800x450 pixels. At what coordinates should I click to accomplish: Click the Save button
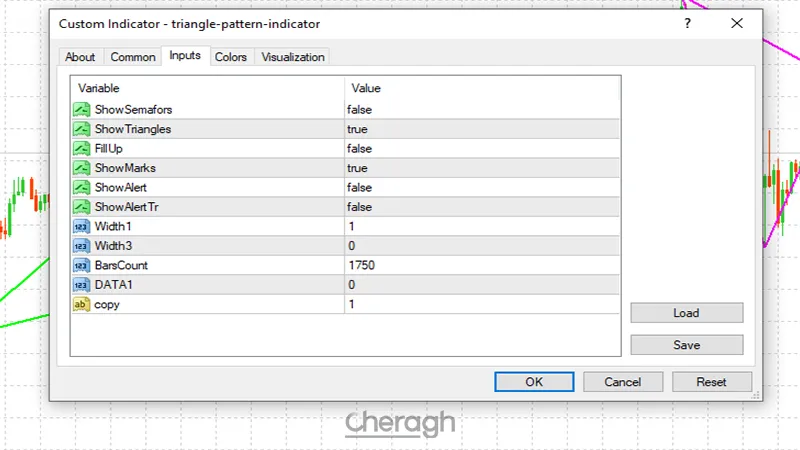[686, 345]
